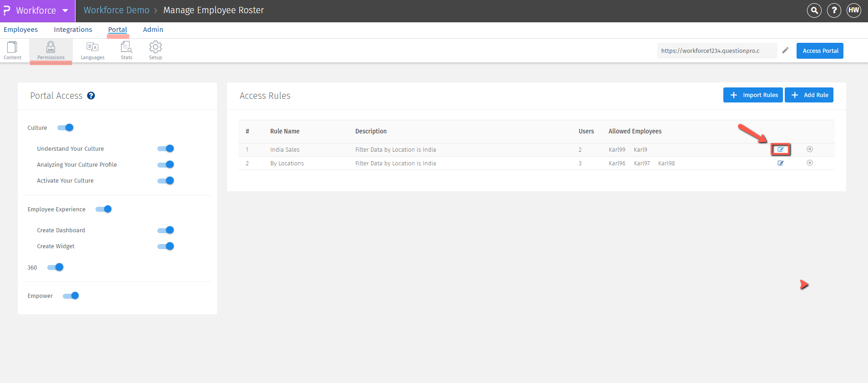The image size is (868, 383).
Task: Switch to the Integrations tab
Action: point(73,30)
